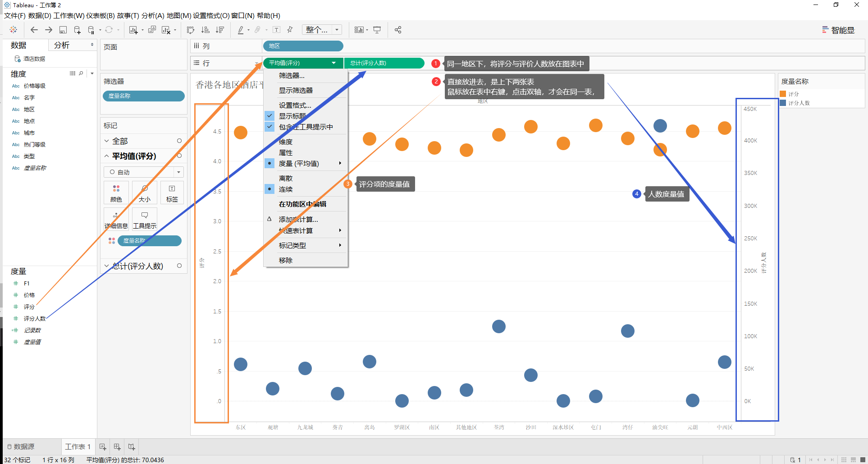This screenshot has height=464, width=868.
Task: Add a new data source from toolbar
Action: pos(77,30)
